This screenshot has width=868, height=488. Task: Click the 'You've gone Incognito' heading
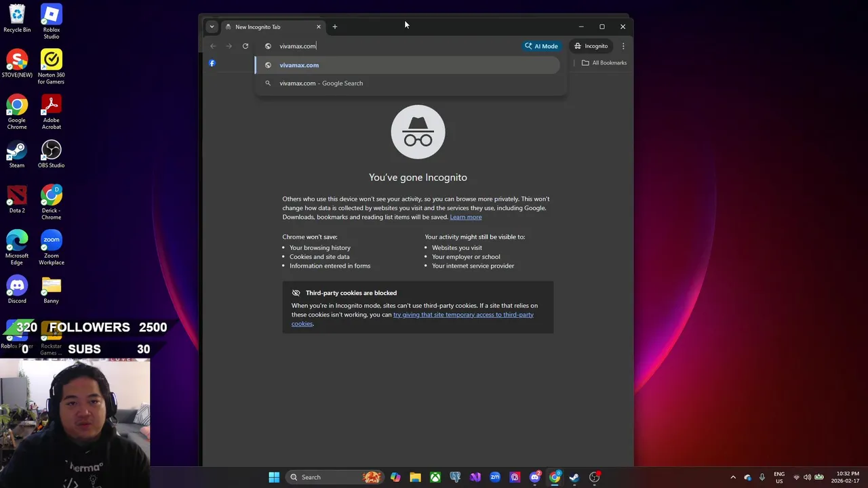(x=418, y=178)
